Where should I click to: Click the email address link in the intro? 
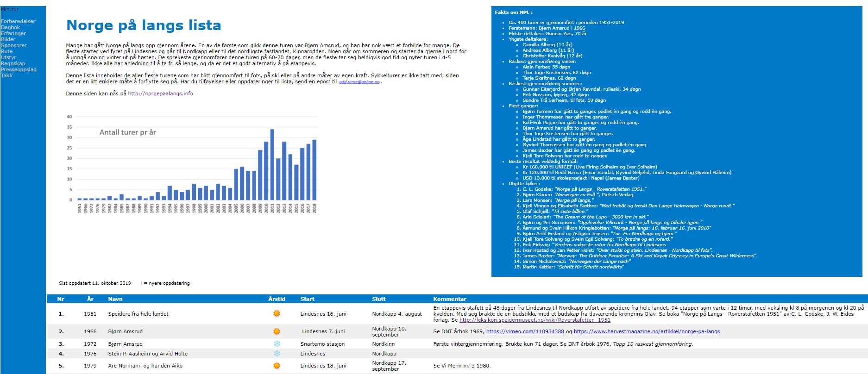click(x=359, y=82)
